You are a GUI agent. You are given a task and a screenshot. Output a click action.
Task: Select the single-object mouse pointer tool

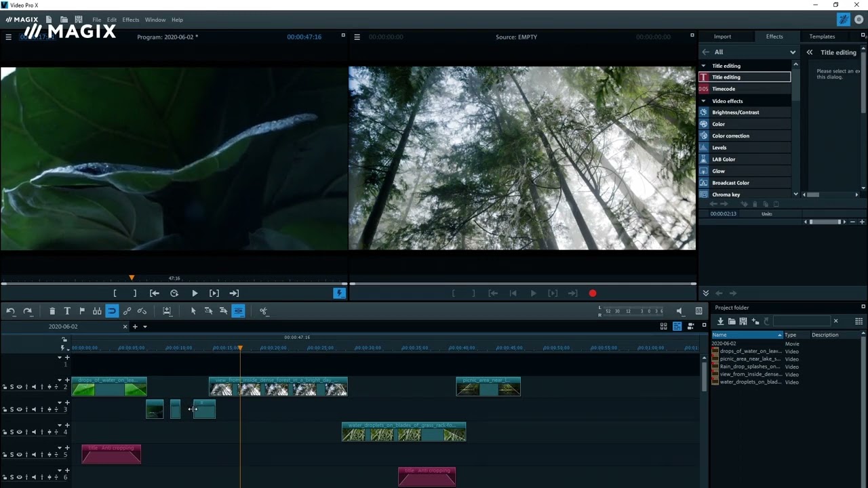click(x=193, y=311)
